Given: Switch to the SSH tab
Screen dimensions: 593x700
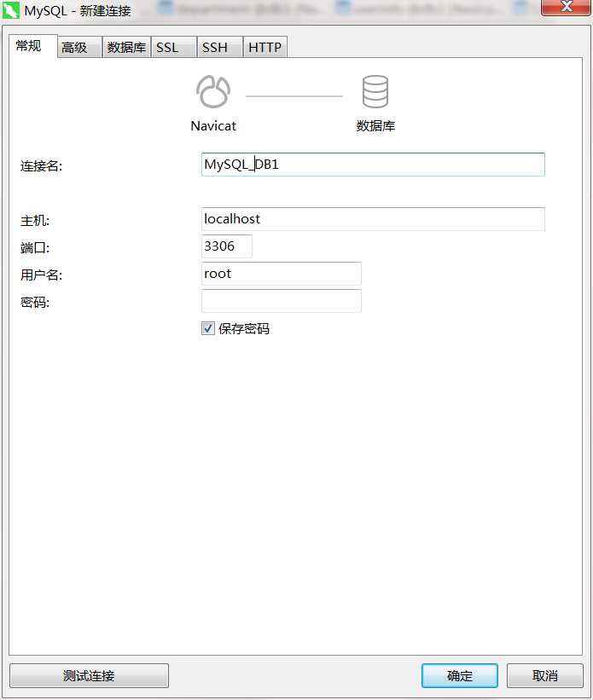Looking at the screenshot, I should coord(220,48).
